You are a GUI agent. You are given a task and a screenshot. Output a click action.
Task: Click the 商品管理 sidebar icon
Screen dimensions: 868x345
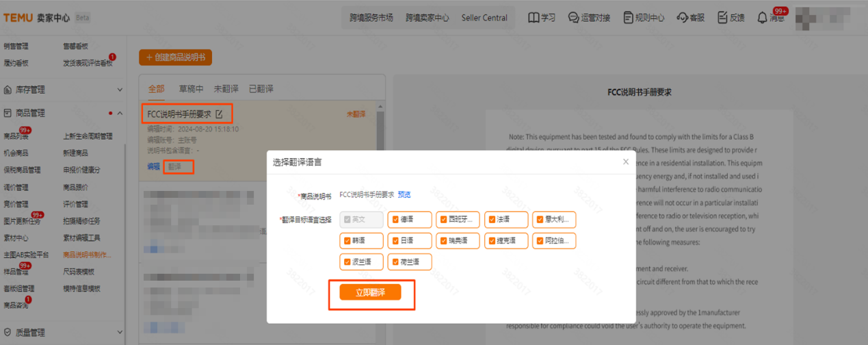click(8, 113)
